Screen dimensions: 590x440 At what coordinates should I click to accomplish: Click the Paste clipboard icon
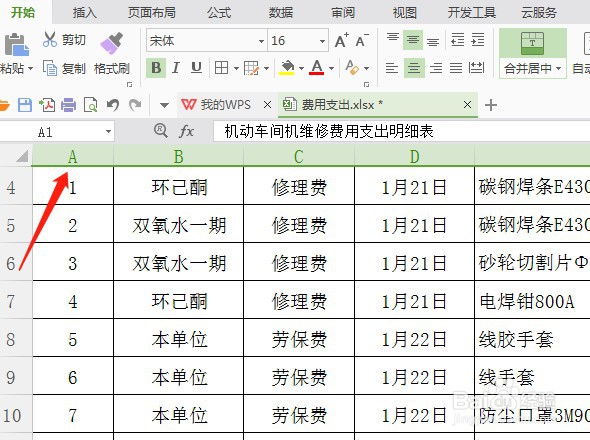coord(17,45)
